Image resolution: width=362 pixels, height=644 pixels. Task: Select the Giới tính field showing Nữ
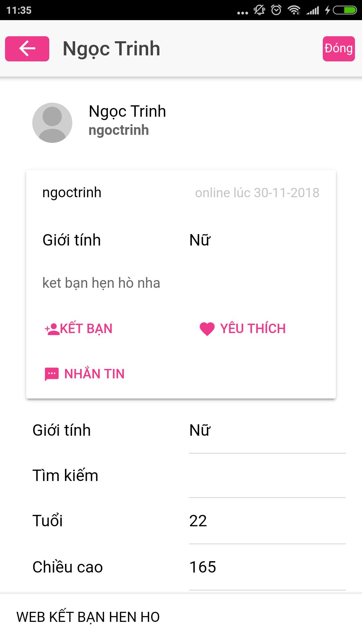pyautogui.click(x=267, y=431)
